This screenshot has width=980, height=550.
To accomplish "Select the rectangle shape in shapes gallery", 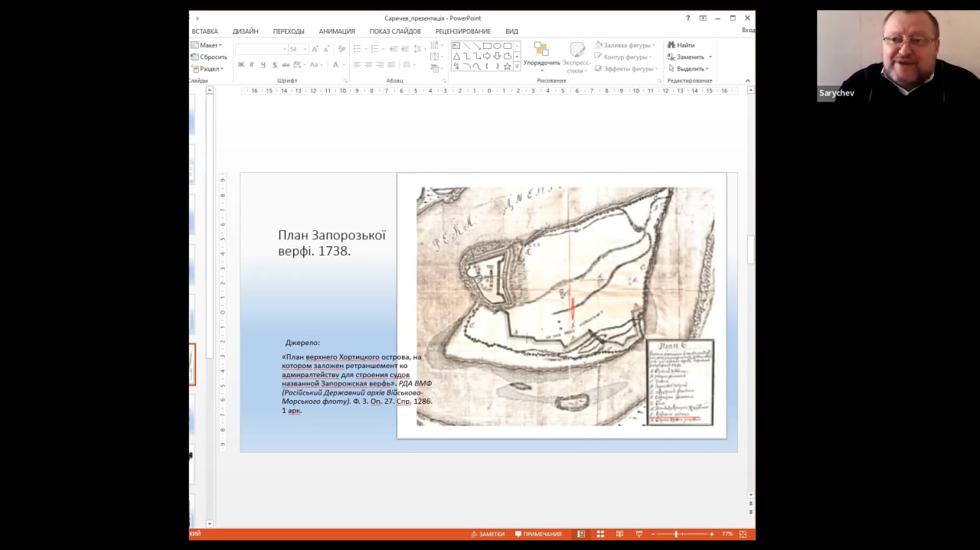I will point(487,46).
